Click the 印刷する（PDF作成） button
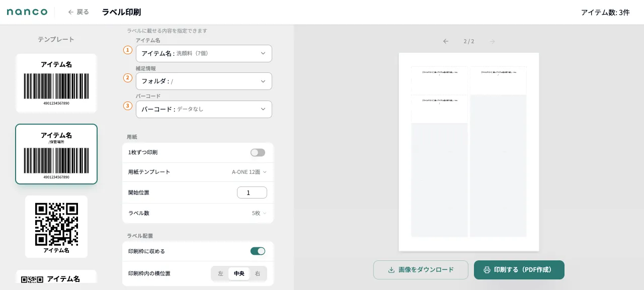This screenshot has height=290, width=644. click(x=519, y=270)
